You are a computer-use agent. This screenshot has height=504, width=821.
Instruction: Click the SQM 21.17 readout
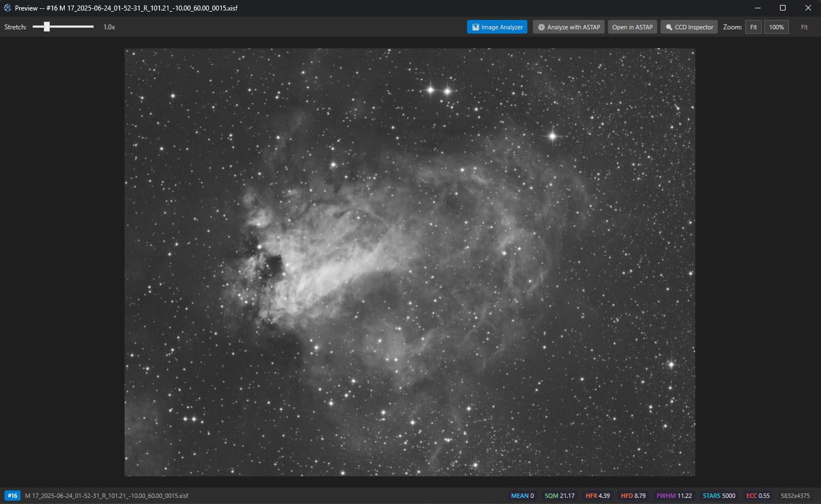click(x=559, y=496)
